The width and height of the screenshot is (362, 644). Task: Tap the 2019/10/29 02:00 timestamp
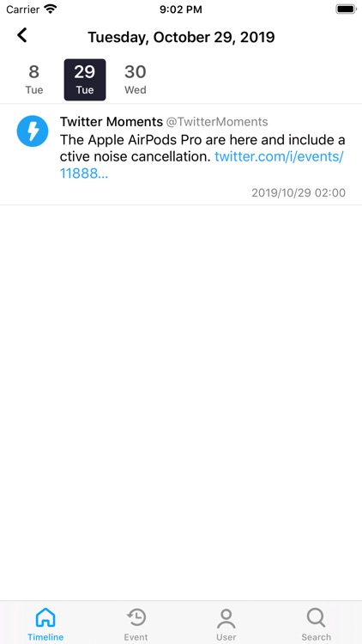[299, 192]
